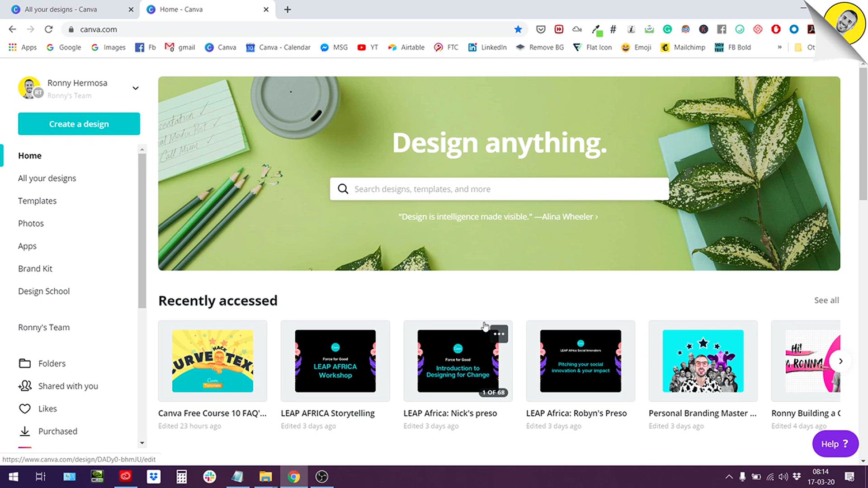Image resolution: width=868 pixels, height=488 pixels.
Task: Open LEAP AFRICA Storytelling design thumbnail
Action: point(335,361)
